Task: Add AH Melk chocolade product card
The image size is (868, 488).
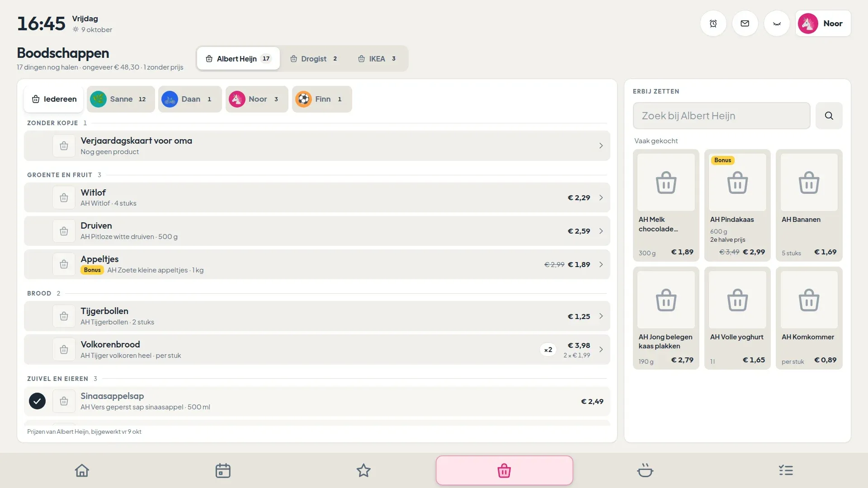Action: point(666,205)
